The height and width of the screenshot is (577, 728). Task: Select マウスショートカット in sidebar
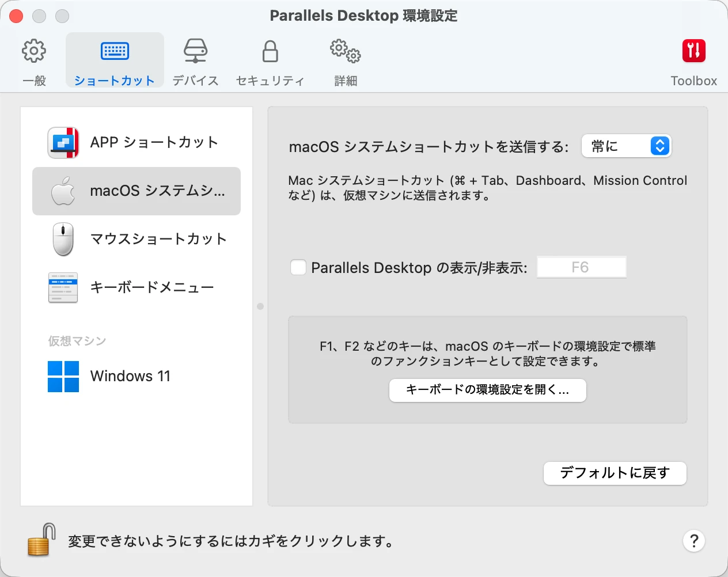tap(136, 239)
